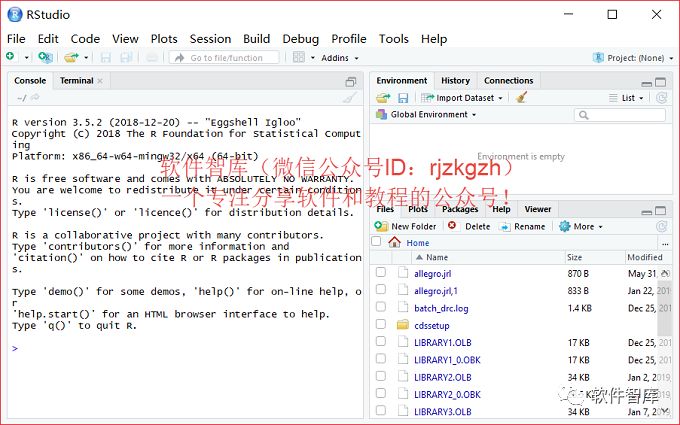Open the Plots menu

click(x=164, y=39)
